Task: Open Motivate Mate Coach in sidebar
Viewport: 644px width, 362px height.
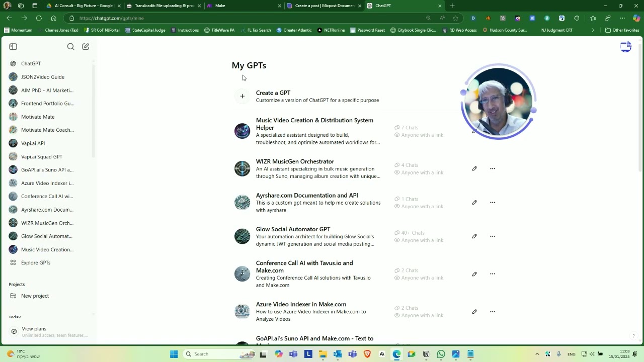Action: (47, 130)
